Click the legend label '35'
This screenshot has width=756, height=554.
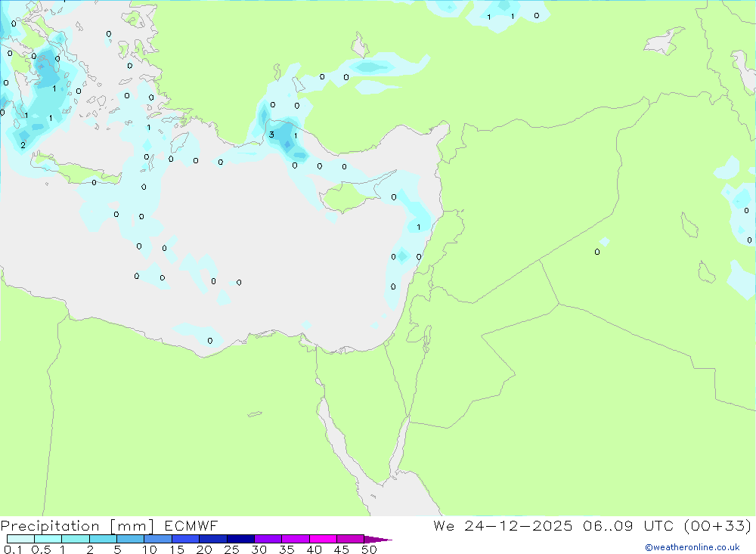[x=287, y=549]
